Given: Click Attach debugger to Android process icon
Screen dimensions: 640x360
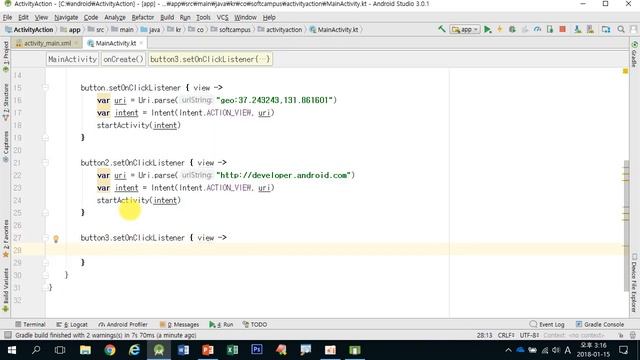Looking at the screenshot, I should pyautogui.click(x=550, y=29).
